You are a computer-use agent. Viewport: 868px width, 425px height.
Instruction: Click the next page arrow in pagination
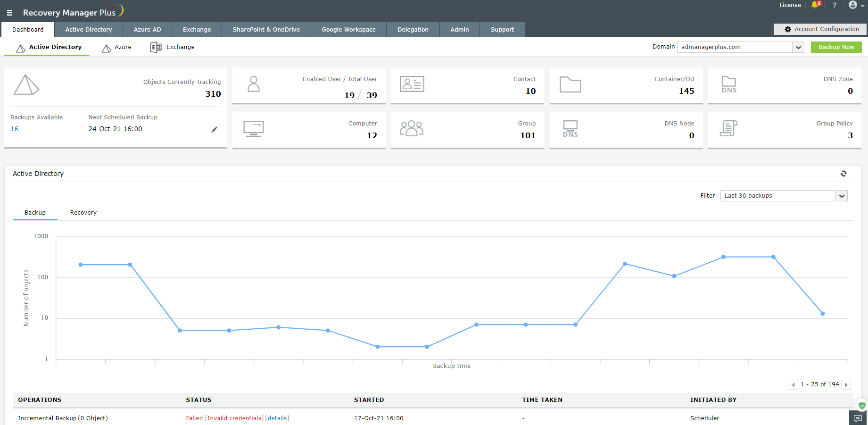point(846,384)
